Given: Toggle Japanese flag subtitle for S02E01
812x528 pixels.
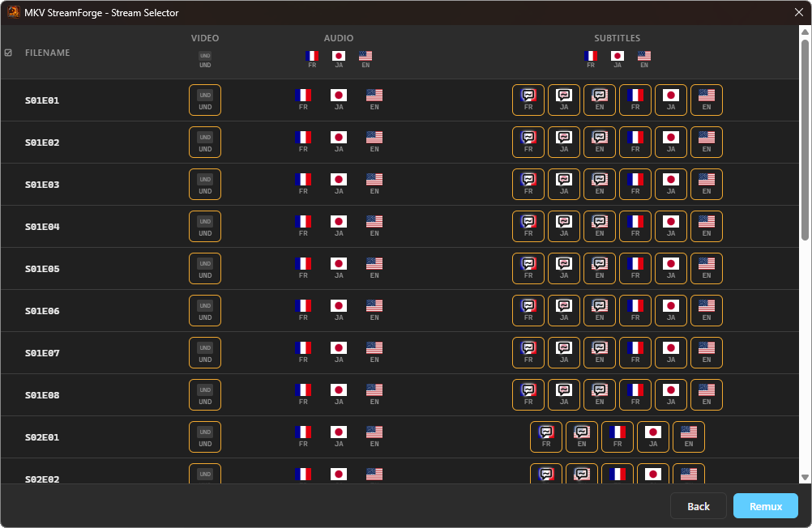Looking at the screenshot, I should 653,436.
